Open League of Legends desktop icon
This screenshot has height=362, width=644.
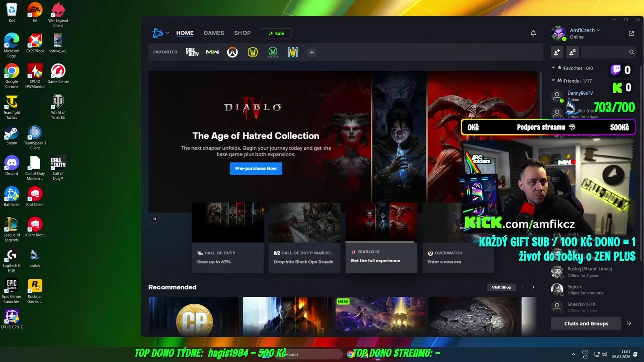point(12,229)
